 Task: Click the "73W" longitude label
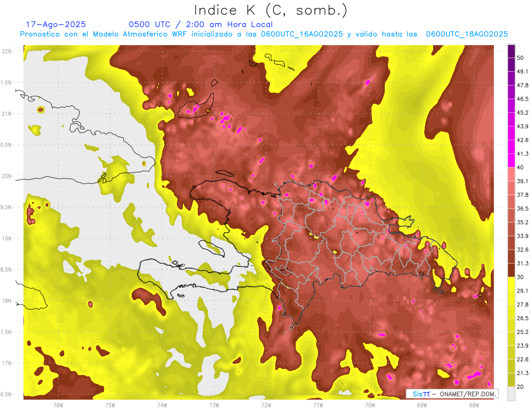214,405
